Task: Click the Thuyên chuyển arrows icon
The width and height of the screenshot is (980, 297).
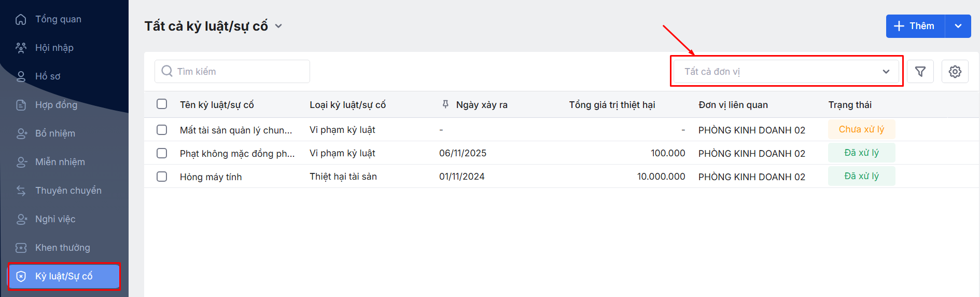Action: (x=21, y=191)
